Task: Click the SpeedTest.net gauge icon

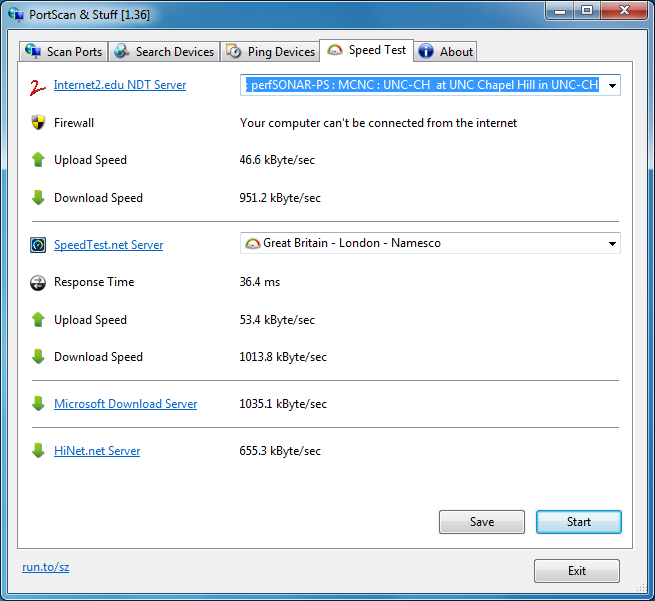Action: pos(38,245)
